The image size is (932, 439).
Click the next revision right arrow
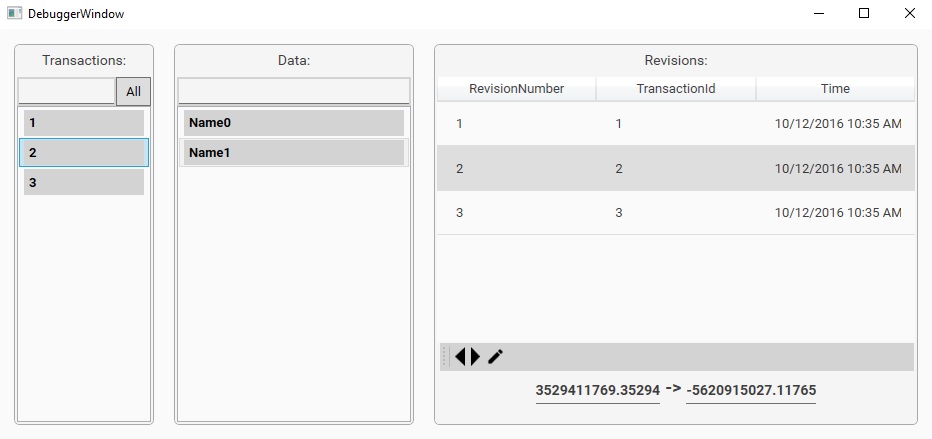pos(475,357)
